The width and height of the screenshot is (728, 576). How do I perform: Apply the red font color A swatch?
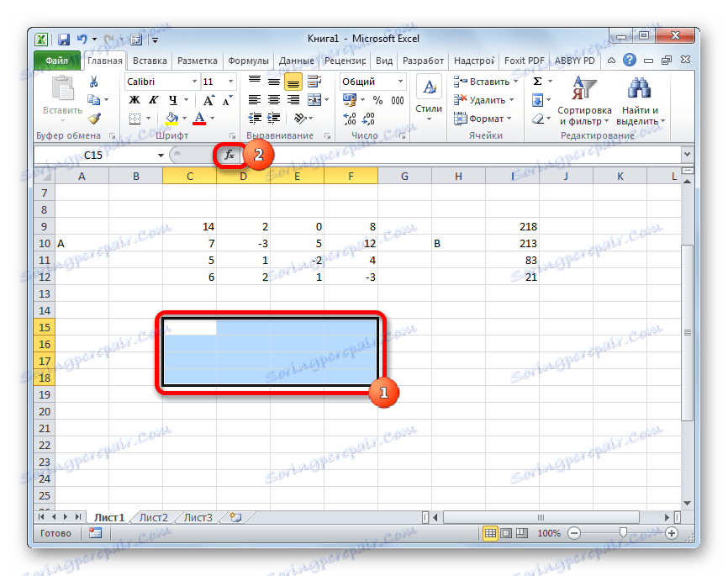pyautogui.click(x=199, y=118)
